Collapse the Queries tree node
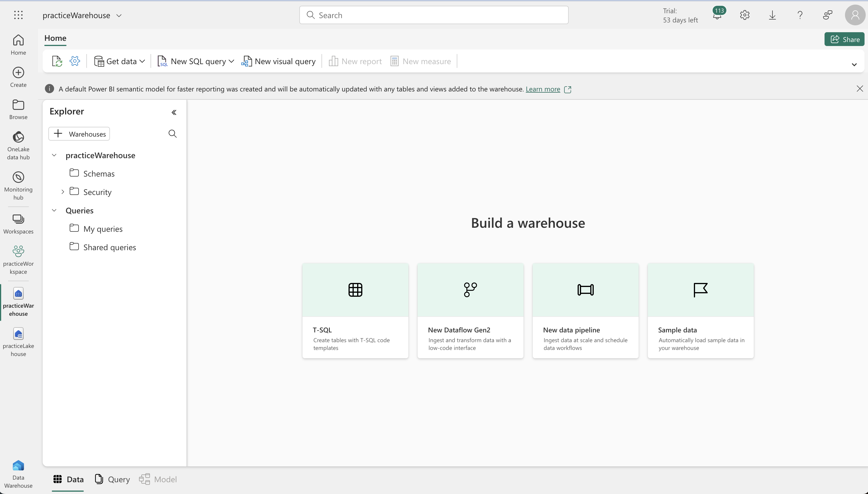868x494 pixels. tap(54, 210)
